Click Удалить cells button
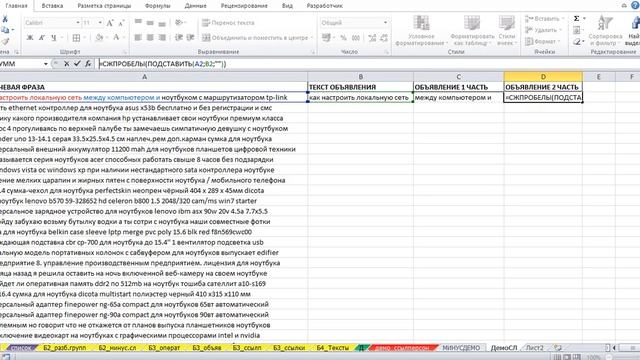This screenshot has height=360, width=640. coord(542,30)
